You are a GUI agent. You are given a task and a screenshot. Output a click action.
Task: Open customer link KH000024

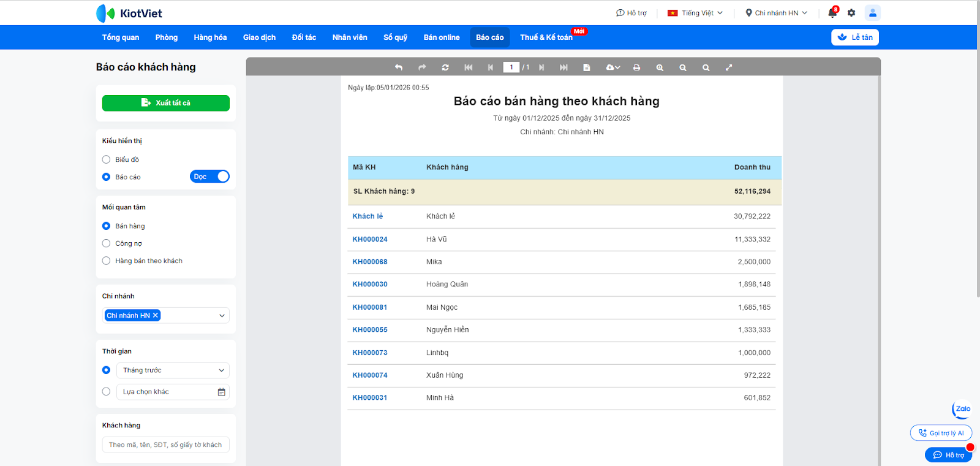point(370,239)
